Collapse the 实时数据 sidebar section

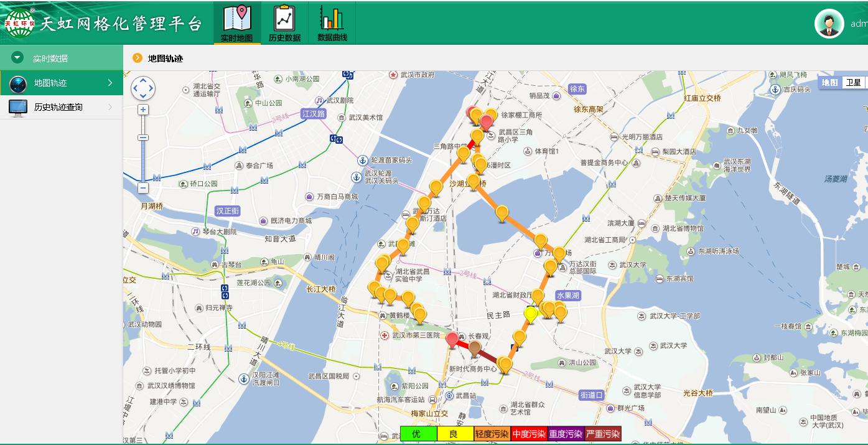tap(17, 58)
